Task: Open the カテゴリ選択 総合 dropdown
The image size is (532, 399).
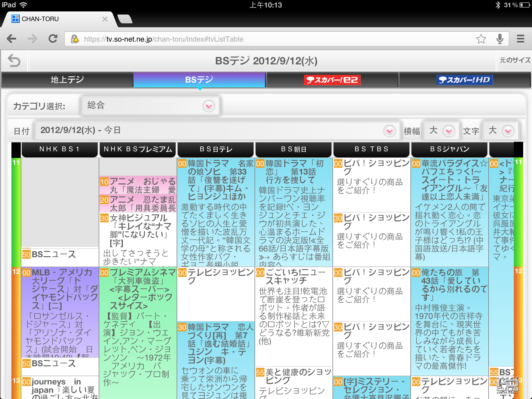Action: click(151, 106)
